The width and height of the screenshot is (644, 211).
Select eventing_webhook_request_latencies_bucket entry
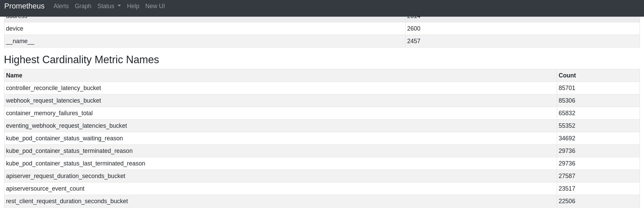[66, 126]
